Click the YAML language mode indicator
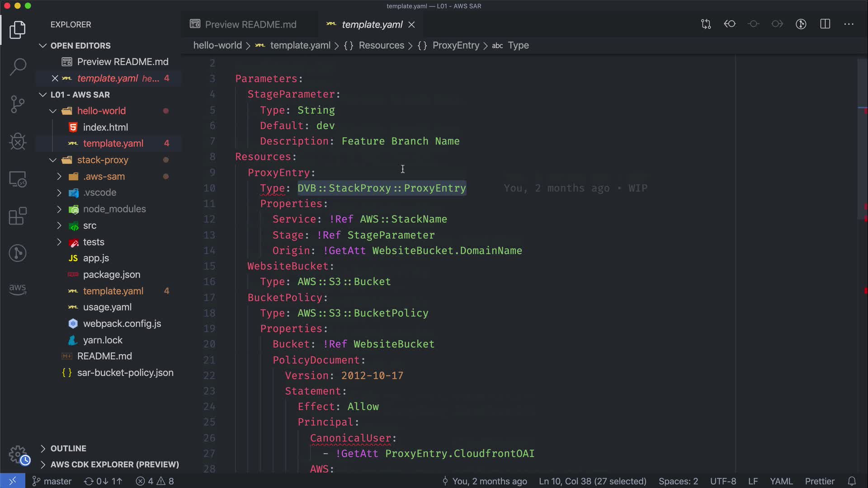The width and height of the screenshot is (868, 488). point(781,481)
